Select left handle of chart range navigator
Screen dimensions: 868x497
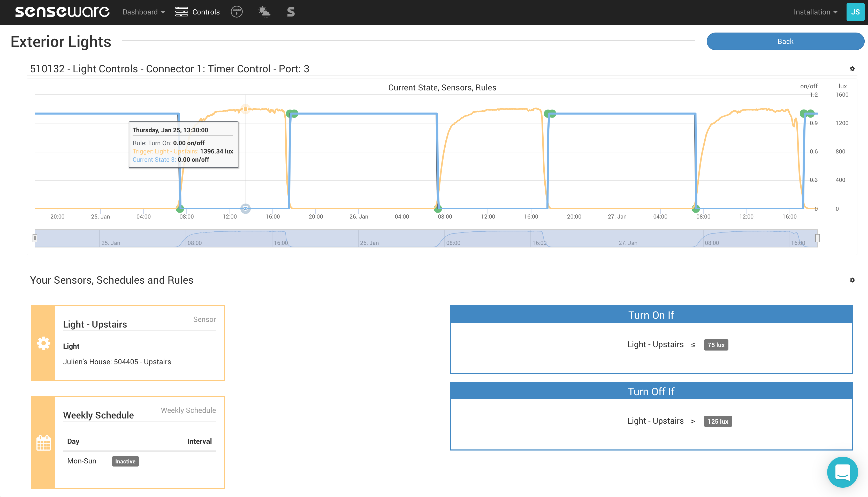35,238
